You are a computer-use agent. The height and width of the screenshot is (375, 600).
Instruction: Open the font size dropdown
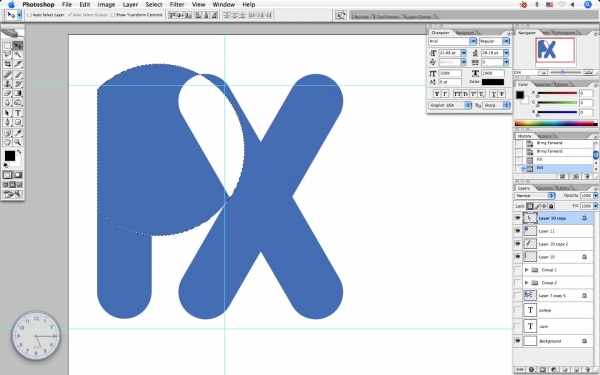(464, 53)
